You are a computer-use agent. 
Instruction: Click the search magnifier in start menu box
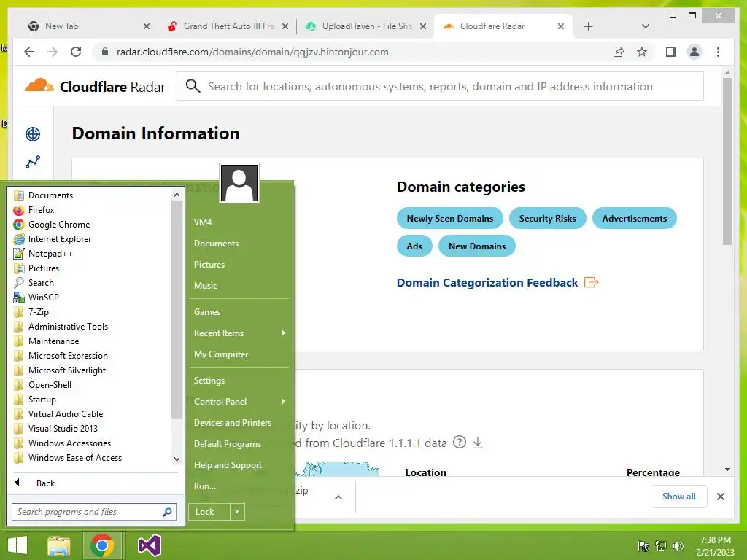167,512
